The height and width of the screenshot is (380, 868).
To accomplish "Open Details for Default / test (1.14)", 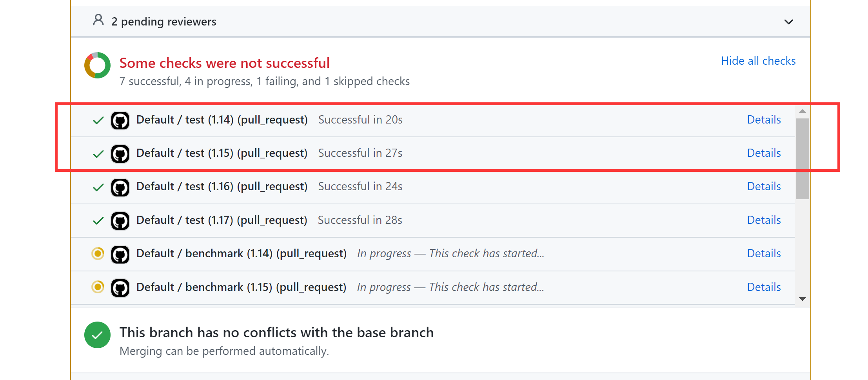I will (x=763, y=120).
